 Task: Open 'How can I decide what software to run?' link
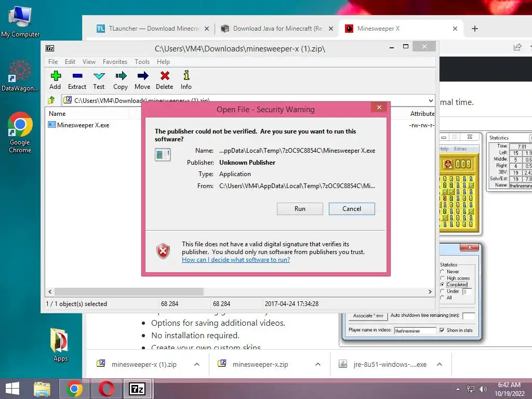point(236,260)
